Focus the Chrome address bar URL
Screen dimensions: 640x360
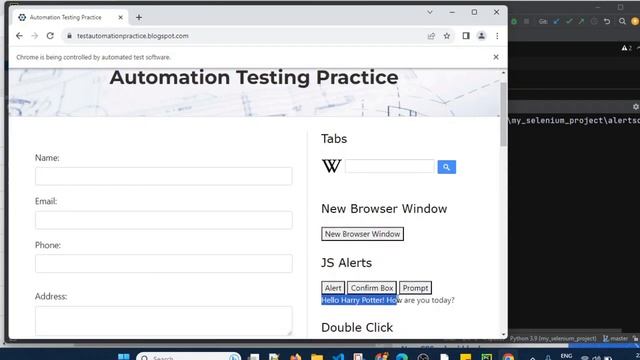pyautogui.click(x=133, y=36)
